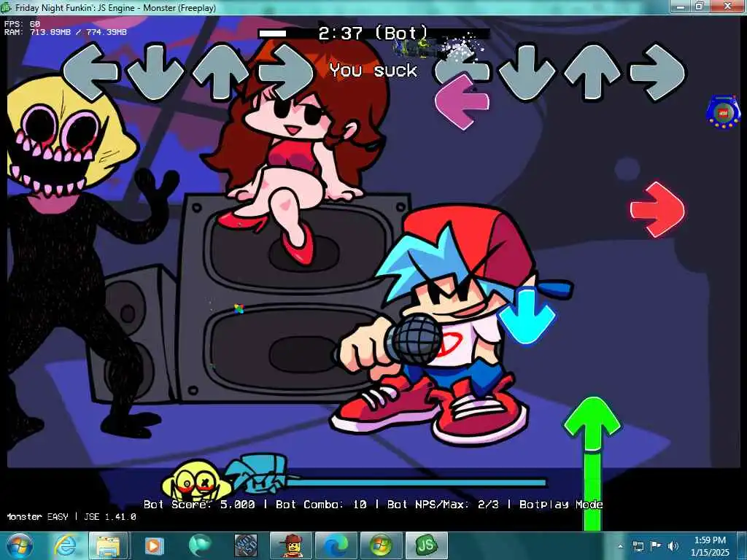Minimize the Friday Night Funkin' window
This screenshot has height=560, width=747.
[x=681, y=6]
